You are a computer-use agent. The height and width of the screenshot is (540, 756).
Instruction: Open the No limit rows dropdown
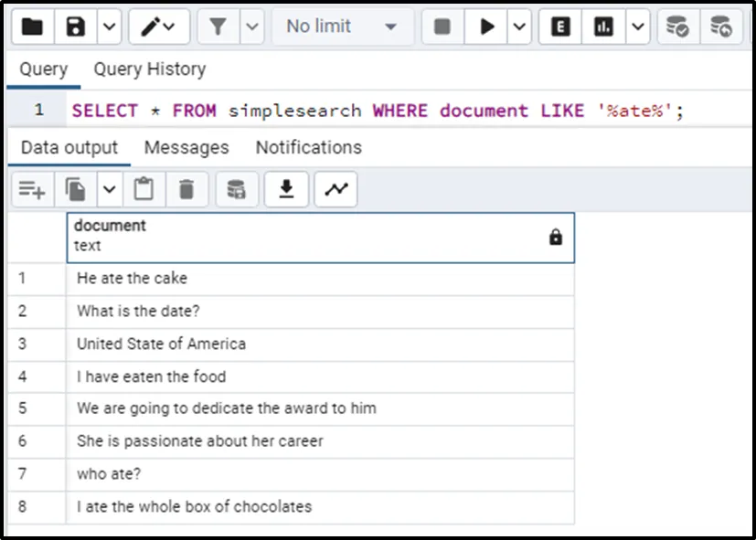tap(342, 27)
